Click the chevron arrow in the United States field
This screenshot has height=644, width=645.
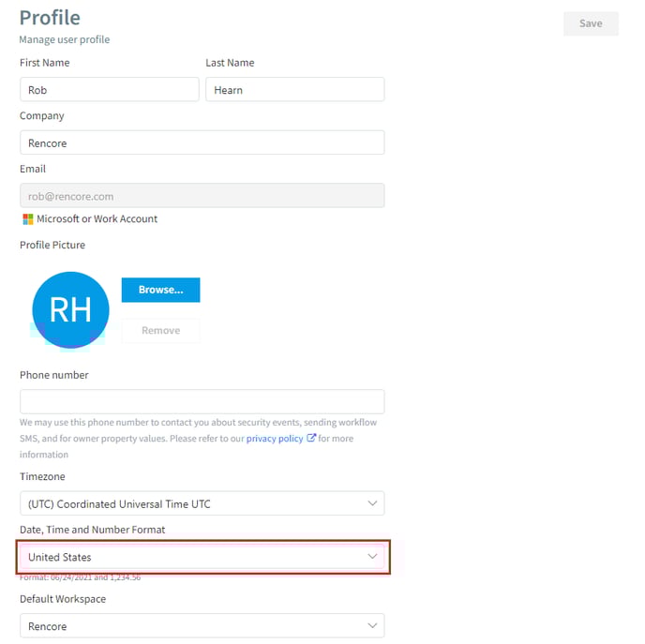click(x=372, y=557)
